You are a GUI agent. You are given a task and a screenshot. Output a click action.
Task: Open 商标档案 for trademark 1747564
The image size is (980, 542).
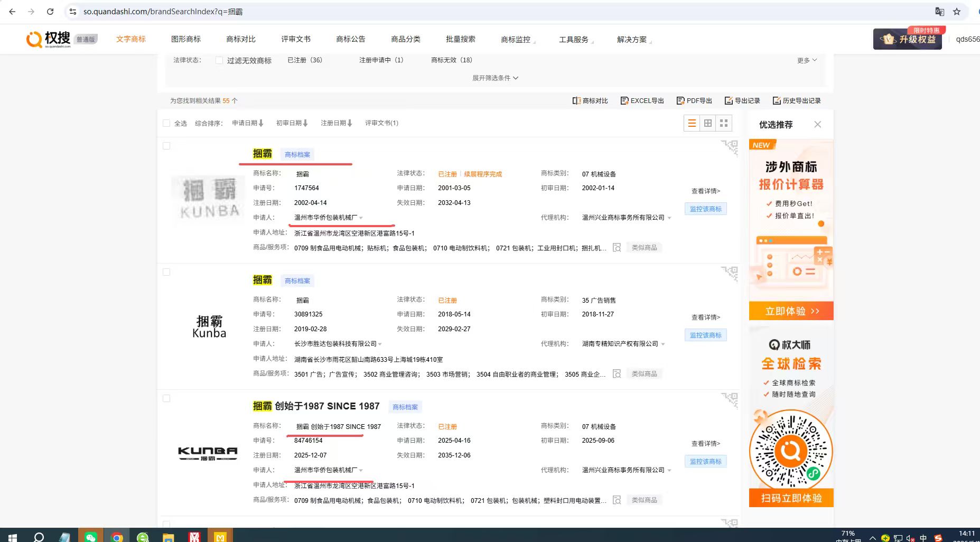click(297, 155)
